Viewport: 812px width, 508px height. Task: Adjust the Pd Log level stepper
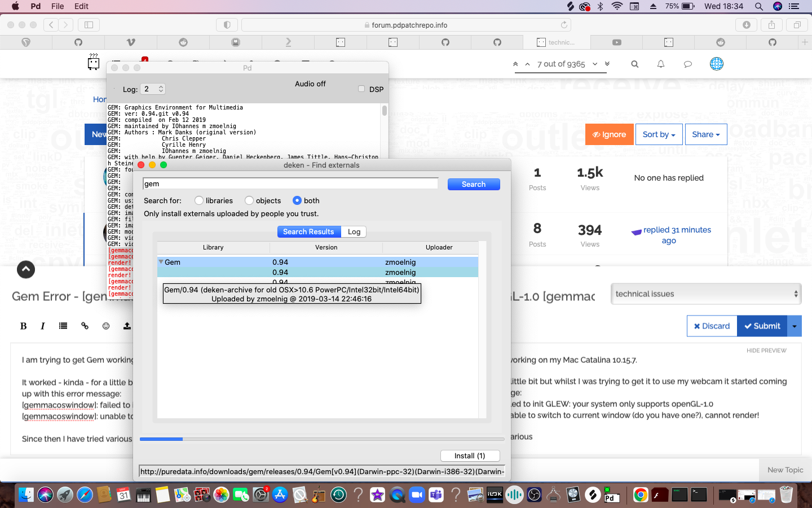click(161, 89)
